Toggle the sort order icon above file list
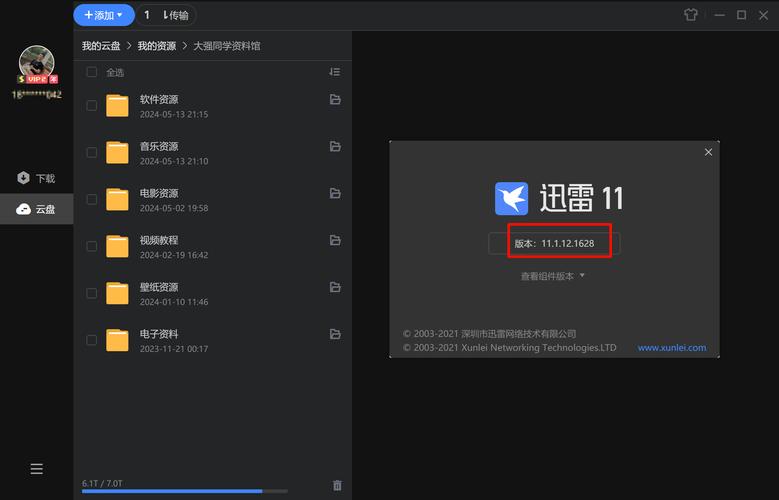This screenshot has height=500, width=779. coord(334,72)
